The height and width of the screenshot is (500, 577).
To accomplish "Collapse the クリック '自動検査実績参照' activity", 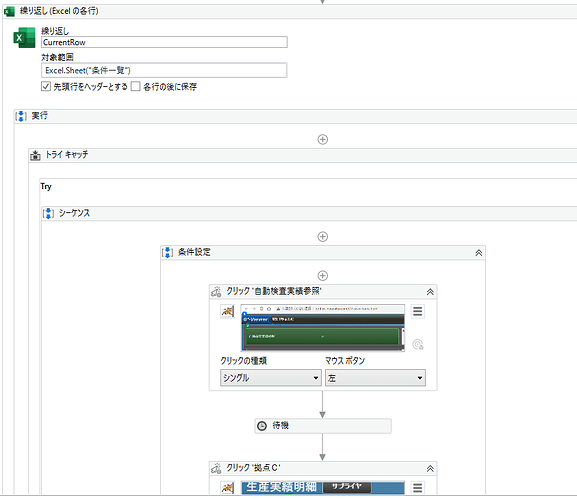I will pyautogui.click(x=430, y=292).
